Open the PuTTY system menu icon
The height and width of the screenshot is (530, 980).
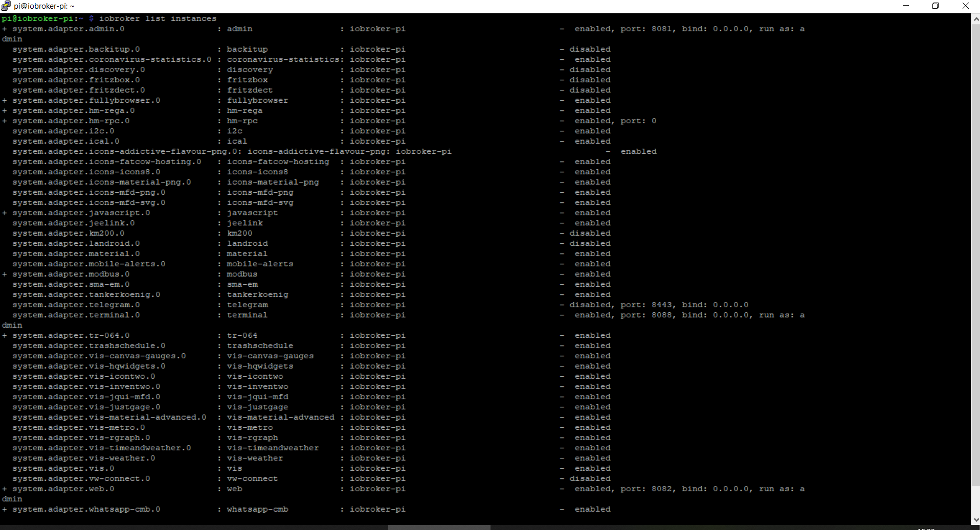(6, 6)
